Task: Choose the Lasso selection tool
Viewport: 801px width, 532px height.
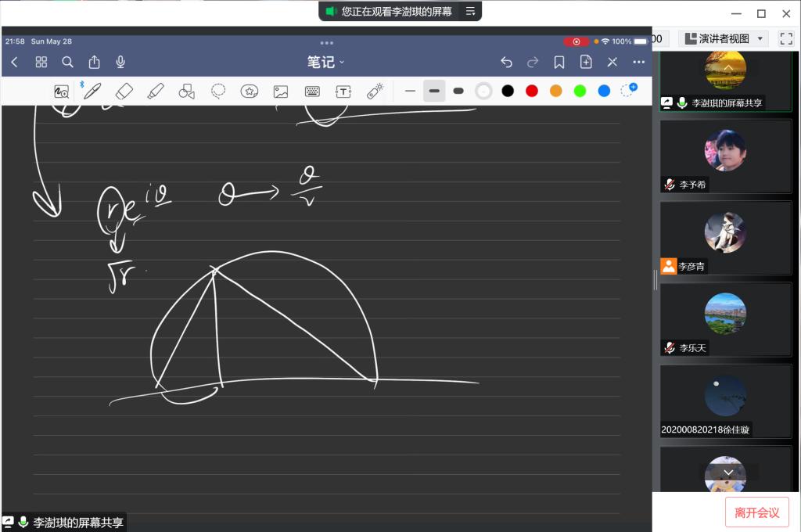Action: click(x=218, y=91)
